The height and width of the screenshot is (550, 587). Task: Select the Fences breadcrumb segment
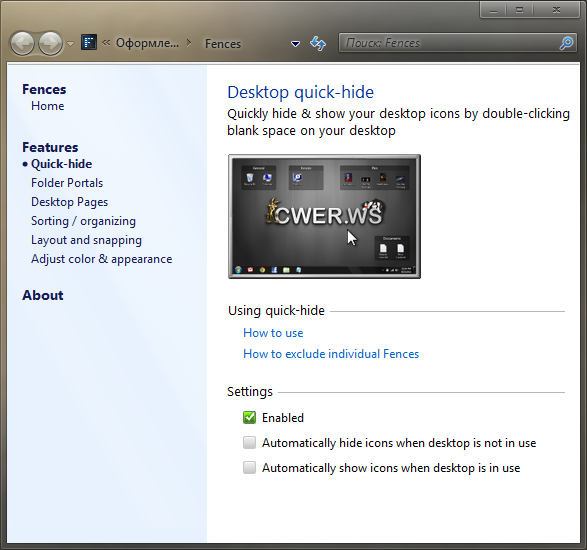[x=223, y=44]
